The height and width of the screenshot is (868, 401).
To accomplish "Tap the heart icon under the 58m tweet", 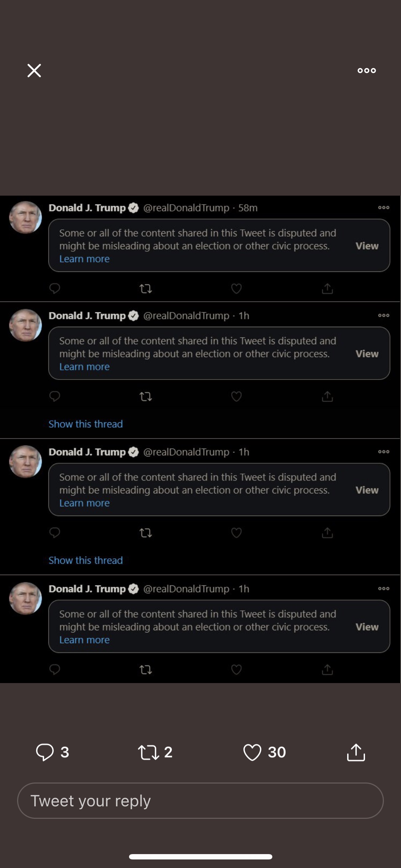I will [236, 288].
